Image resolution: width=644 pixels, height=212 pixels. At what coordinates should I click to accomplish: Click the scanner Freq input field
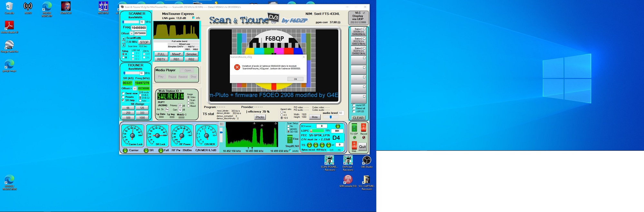tap(139, 28)
